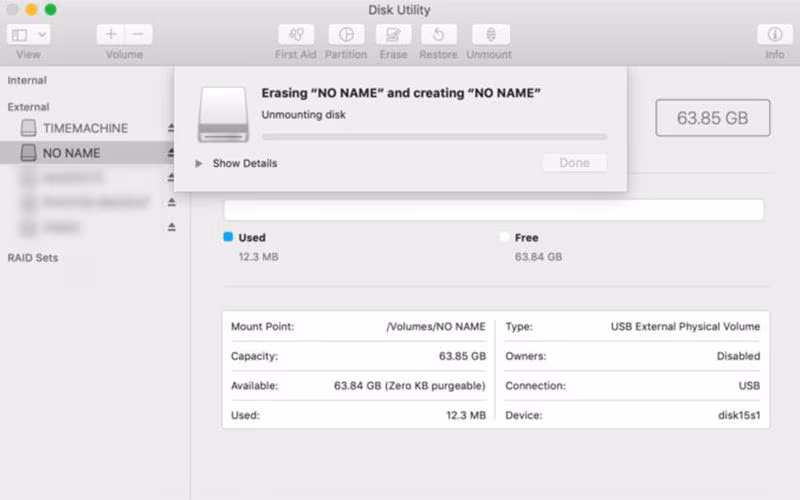This screenshot has height=500, width=800.
Task: Remove a volume with minus button
Action: [x=138, y=35]
